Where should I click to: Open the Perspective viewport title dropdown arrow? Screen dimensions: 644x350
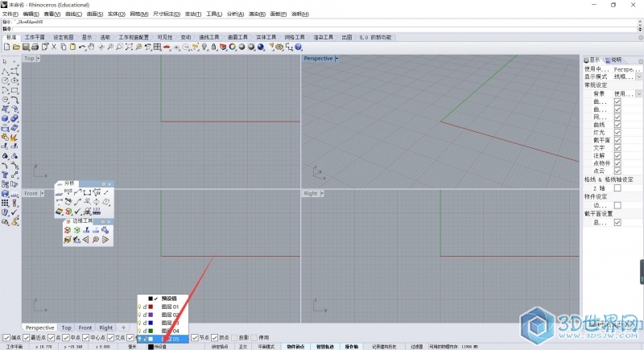336,59
